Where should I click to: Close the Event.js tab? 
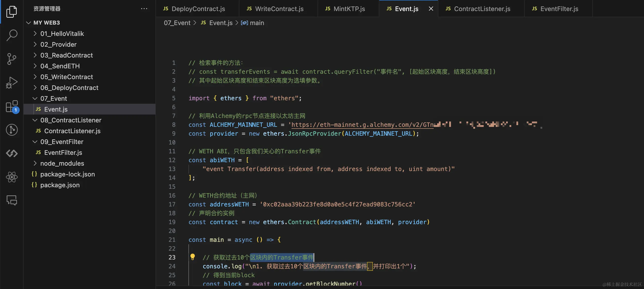[431, 9]
